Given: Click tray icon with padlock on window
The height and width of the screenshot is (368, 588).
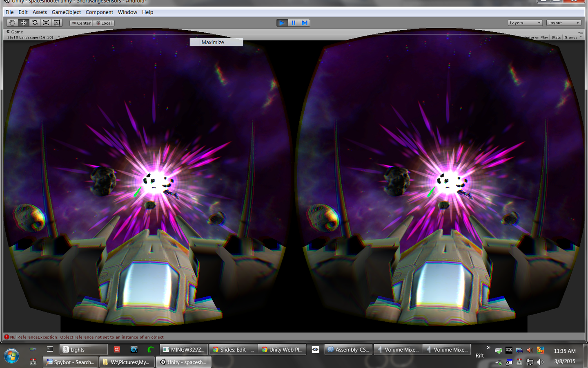Looking at the screenshot, I should (509, 362).
